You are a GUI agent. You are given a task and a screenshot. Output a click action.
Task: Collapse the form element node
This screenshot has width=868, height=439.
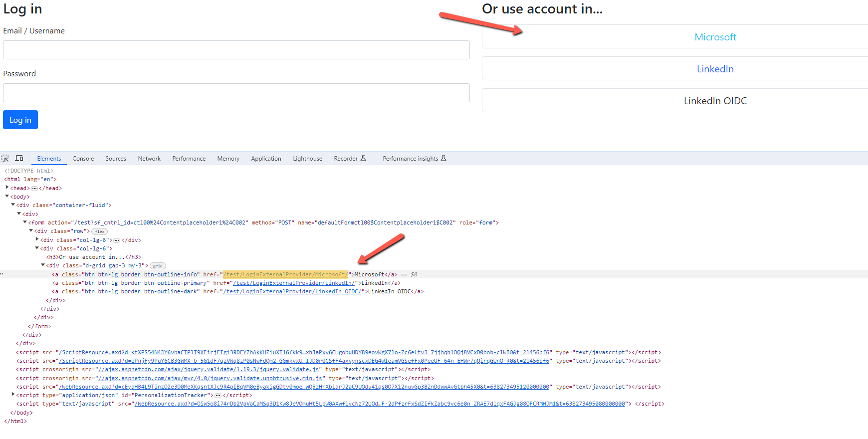coord(25,222)
